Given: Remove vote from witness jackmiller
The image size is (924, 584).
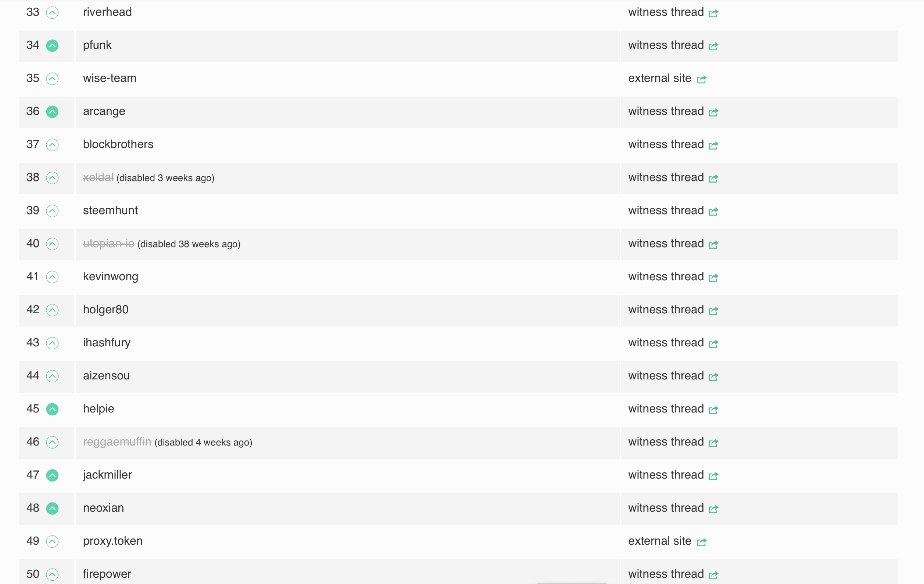Looking at the screenshot, I should pos(52,475).
